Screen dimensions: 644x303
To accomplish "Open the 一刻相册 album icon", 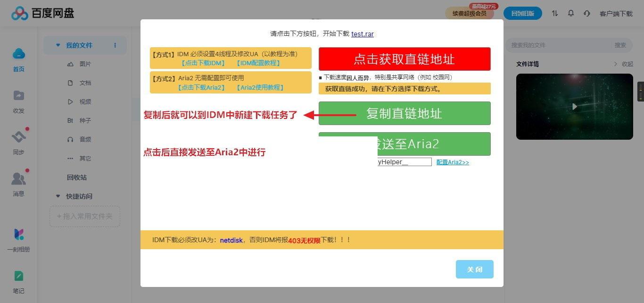I will pos(18,234).
